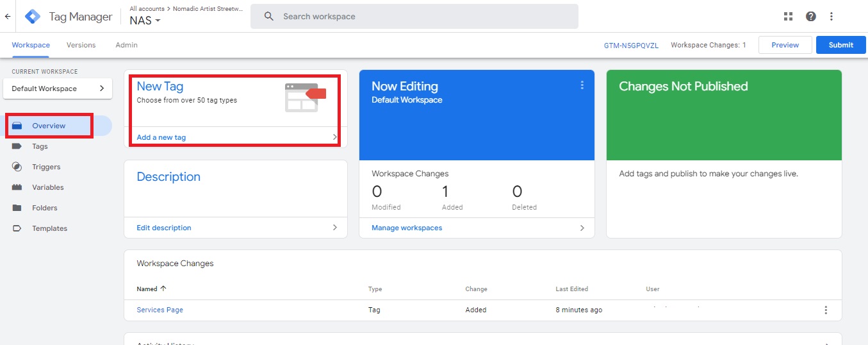
Task: Expand the NAS container dropdown
Action: click(145, 21)
